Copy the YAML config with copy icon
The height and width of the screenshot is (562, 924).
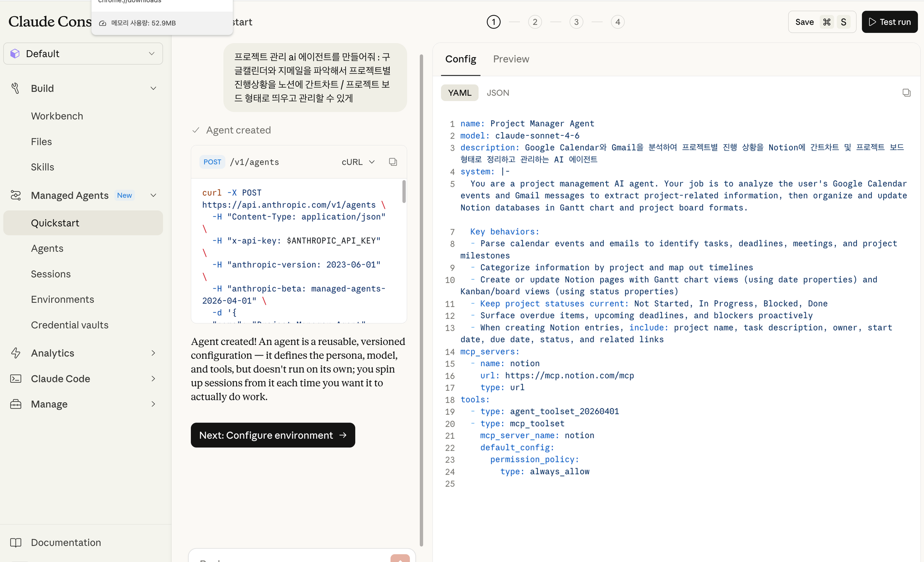[906, 93]
